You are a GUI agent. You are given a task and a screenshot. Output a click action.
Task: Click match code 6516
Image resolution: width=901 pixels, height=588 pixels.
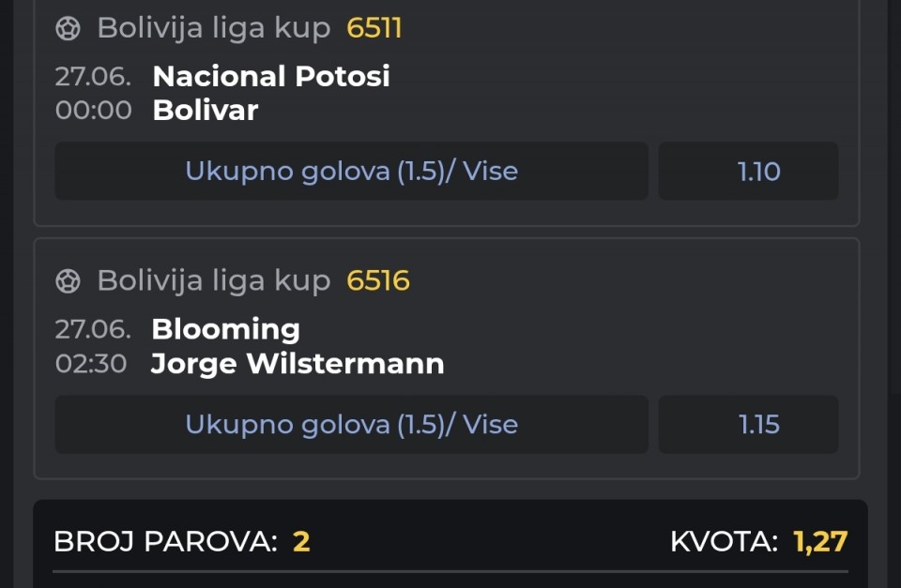[378, 280]
